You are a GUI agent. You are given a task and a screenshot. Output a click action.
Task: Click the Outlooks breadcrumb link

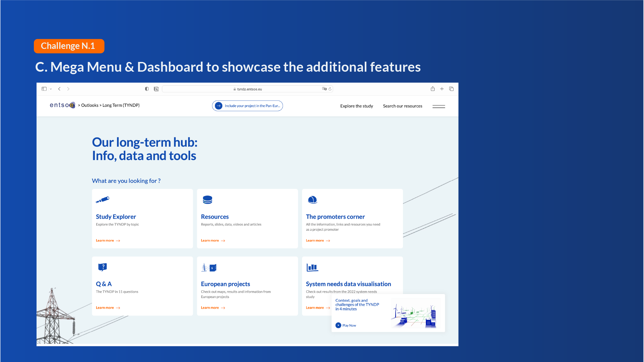click(x=90, y=105)
